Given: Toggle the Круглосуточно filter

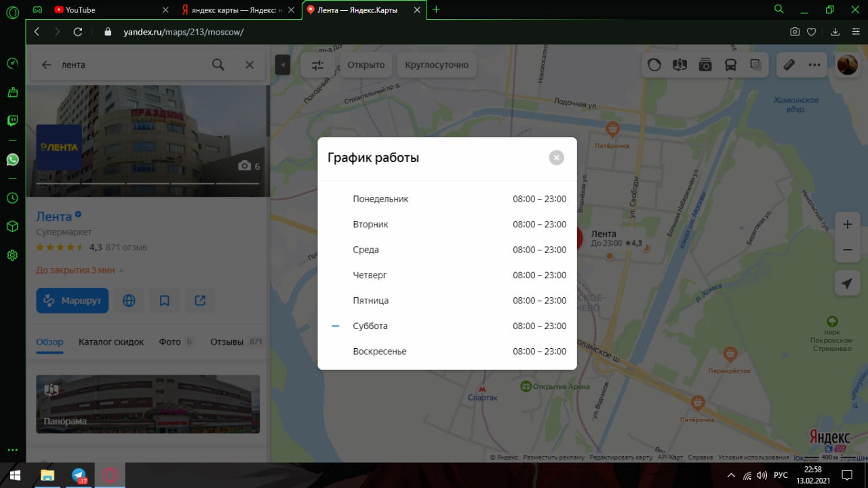Looking at the screenshot, I should click(x=437, y=65).
